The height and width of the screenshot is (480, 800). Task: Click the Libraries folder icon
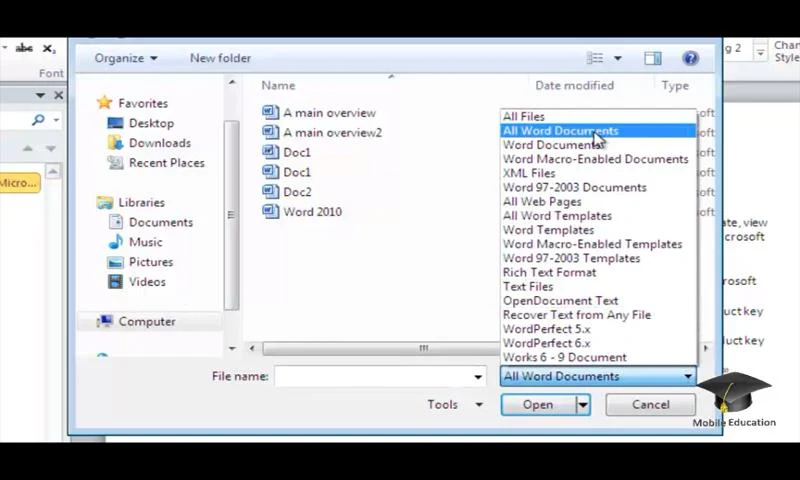(x=105, y=203)
